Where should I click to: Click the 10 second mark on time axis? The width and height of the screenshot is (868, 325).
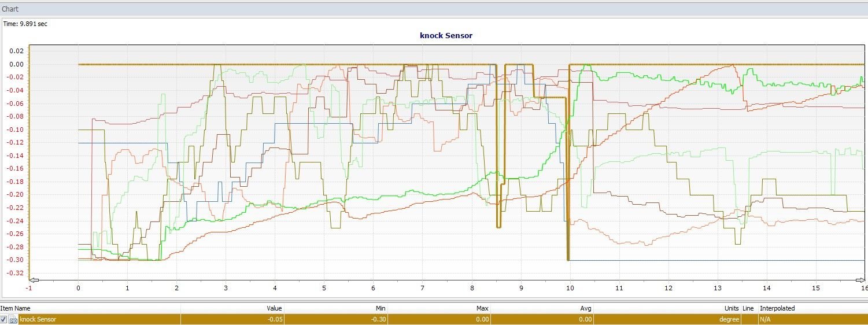coord(570,287)
